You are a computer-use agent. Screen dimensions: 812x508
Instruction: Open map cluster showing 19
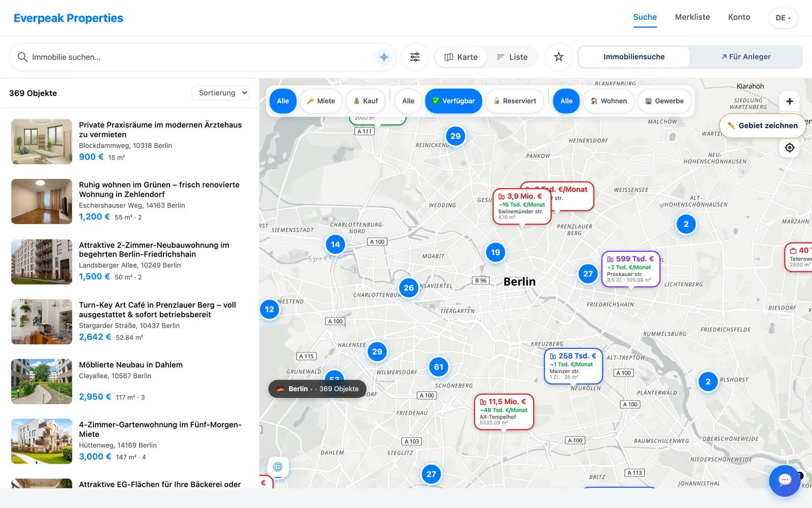click(x=495, y=252)
